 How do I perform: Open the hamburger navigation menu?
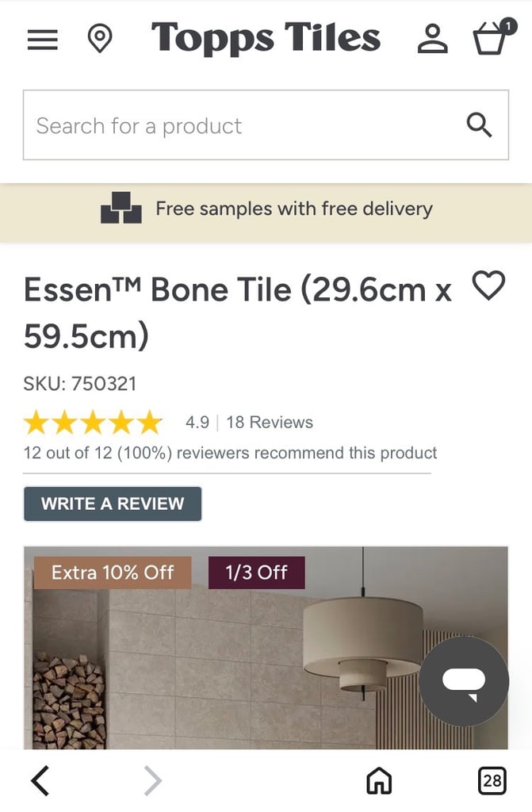click(42, 40)
